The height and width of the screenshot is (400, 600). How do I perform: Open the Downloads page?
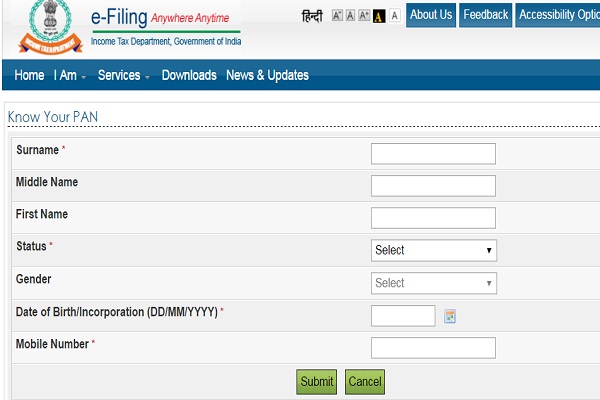189,76
